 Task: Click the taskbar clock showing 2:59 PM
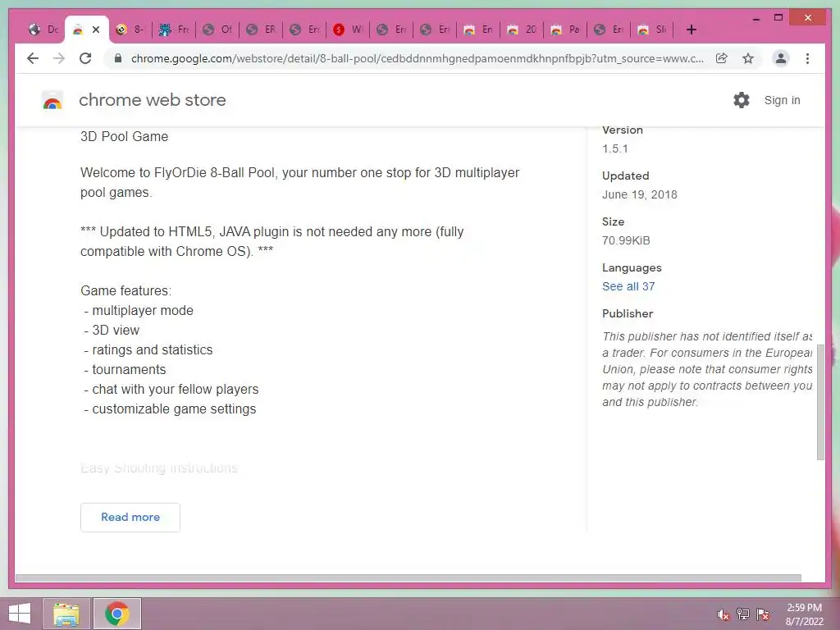coord(804,614)
